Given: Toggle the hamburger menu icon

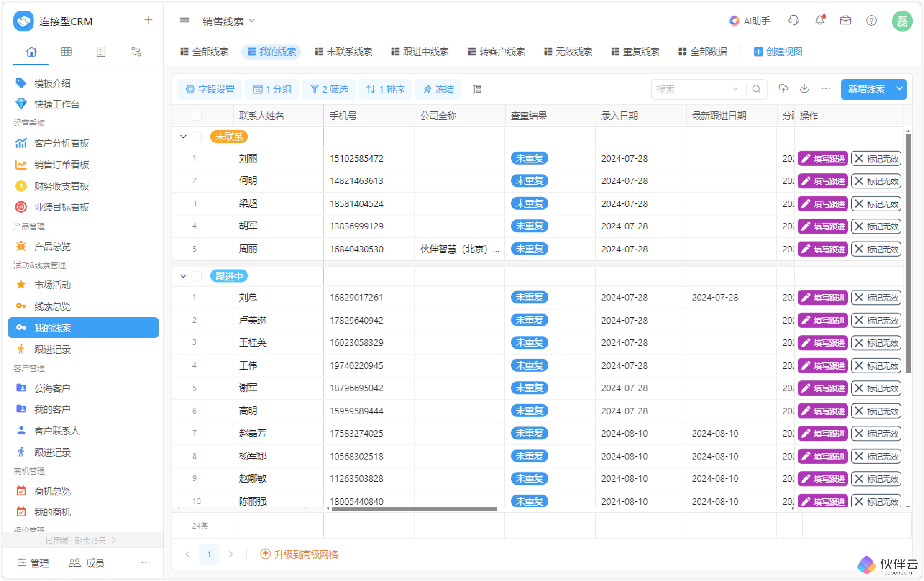Looking at the screenshot, I should [185, 20].
